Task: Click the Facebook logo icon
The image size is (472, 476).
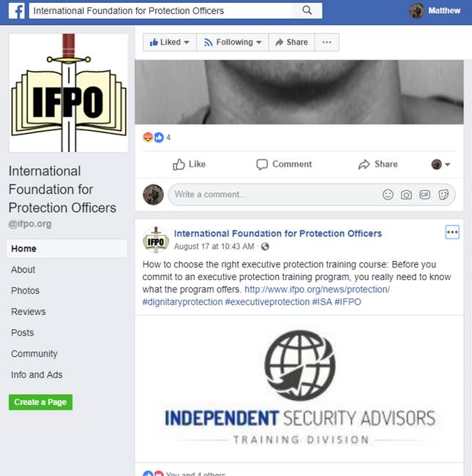Action: pyautogui.click(x=17, y=11)
